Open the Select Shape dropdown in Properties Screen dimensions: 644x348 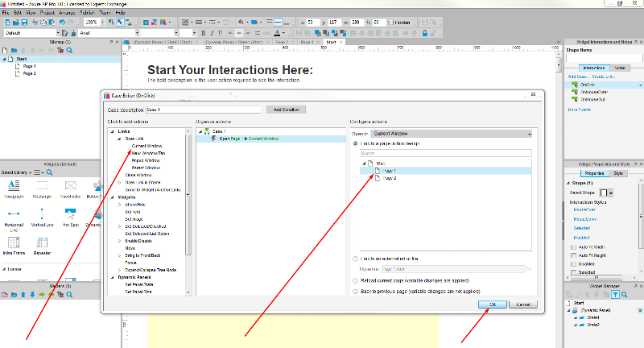(x=606, y=193)
